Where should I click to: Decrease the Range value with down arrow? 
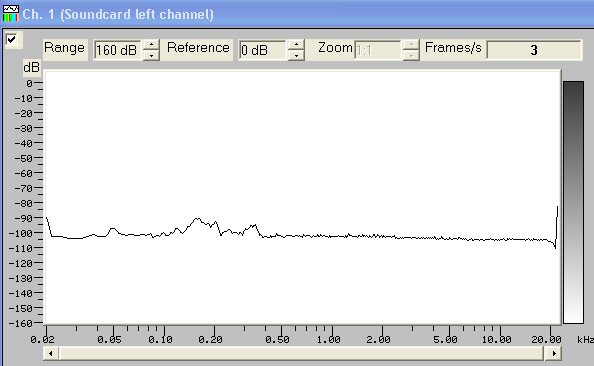151,55
